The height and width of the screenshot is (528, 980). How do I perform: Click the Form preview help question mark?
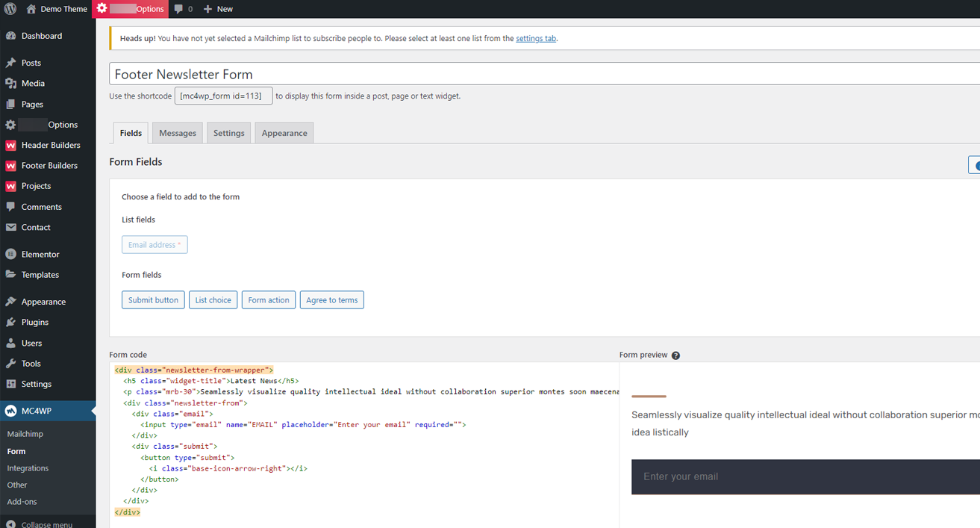point(675,355)
